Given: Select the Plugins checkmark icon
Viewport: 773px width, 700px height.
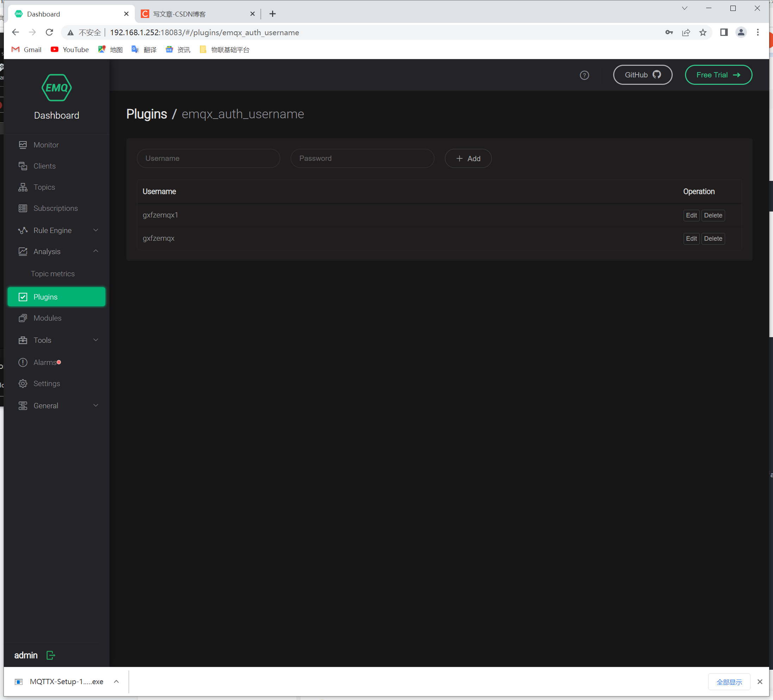Looking at the screenshot, I should [x=23, y=297].
